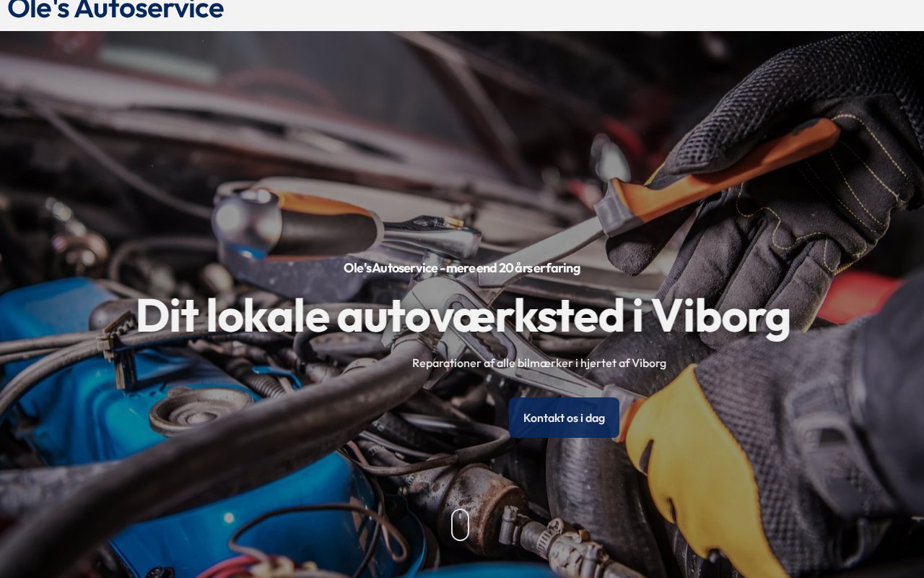The height and width of the screenshot is (578, 924).
Task: Click the scroll-down mouse icon
Action: coord(460,525)
